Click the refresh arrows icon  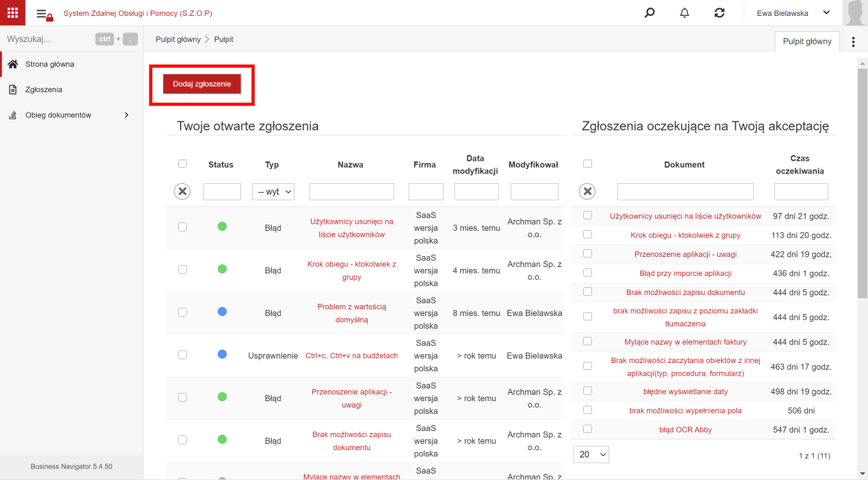click(x=719, y=13)
